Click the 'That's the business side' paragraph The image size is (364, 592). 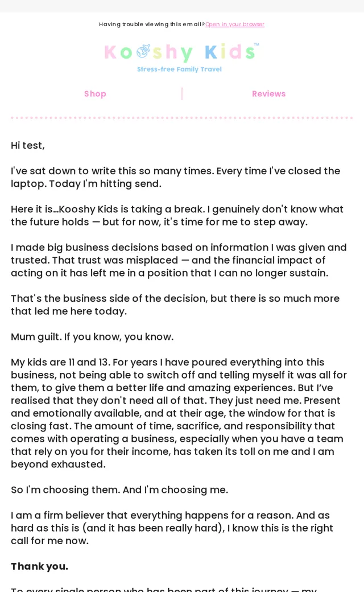coord(175,305)
